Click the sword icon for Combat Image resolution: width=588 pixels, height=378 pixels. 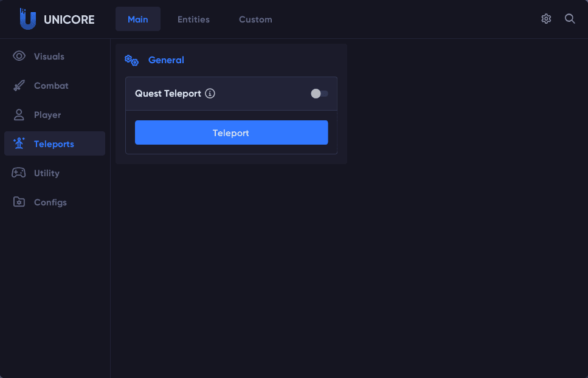[19, 86]
